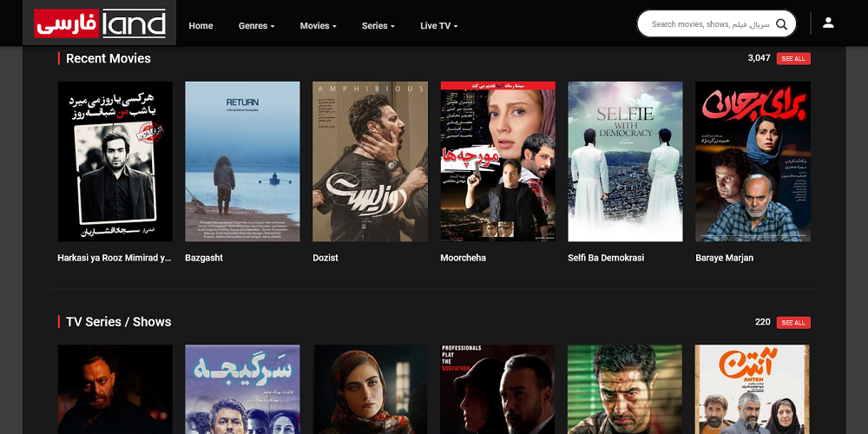Go to Home in the navigation bar
The height and width of the screenshot is (434, 868).
tap(201, 25)
